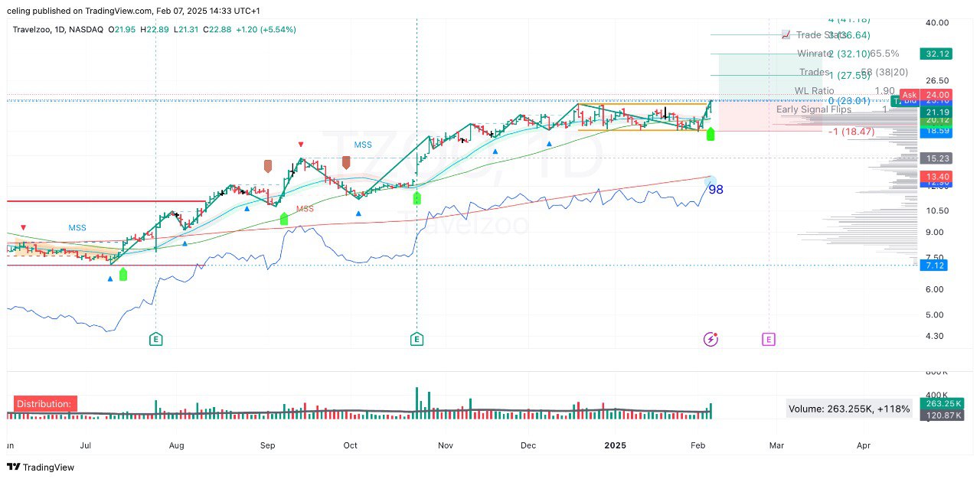The width and height of the screenshot is (980, 479).
Task: Select the green buy arrow in mid-July
Action: pyautogui.click(x=123, y=274)
